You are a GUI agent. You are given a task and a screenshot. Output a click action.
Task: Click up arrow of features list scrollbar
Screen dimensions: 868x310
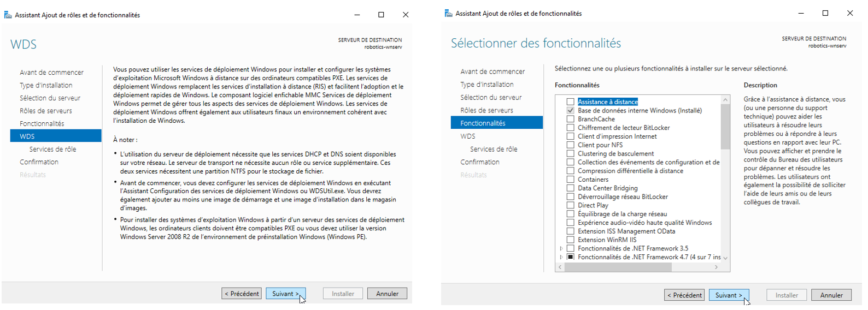click(725, 100)
